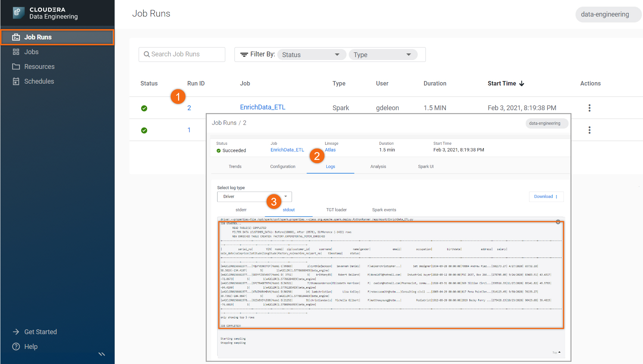
Task: Switch to the Trends tab
Action: (x=235, y=167)
